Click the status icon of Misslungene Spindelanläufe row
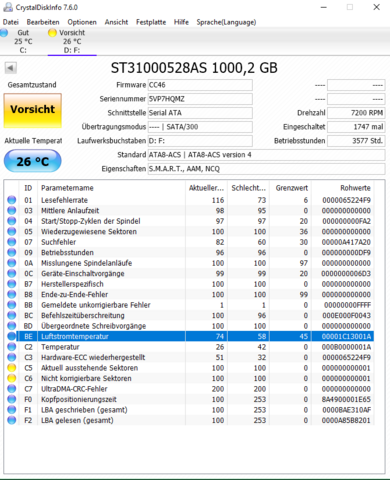This screenshot has width=390, height=480. click(x=12, y=263)
